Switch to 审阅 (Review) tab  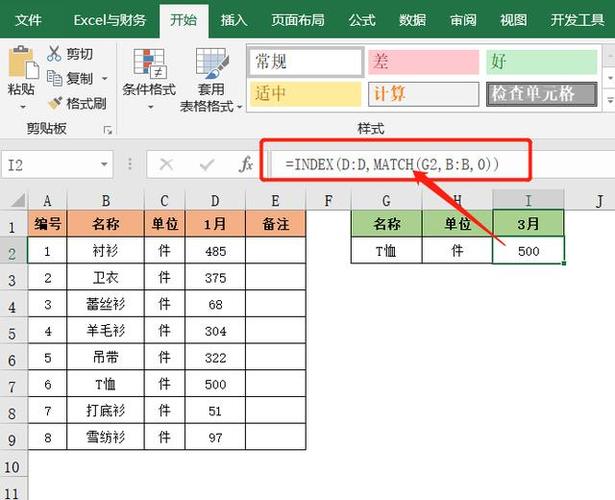[x=463, y=20]
